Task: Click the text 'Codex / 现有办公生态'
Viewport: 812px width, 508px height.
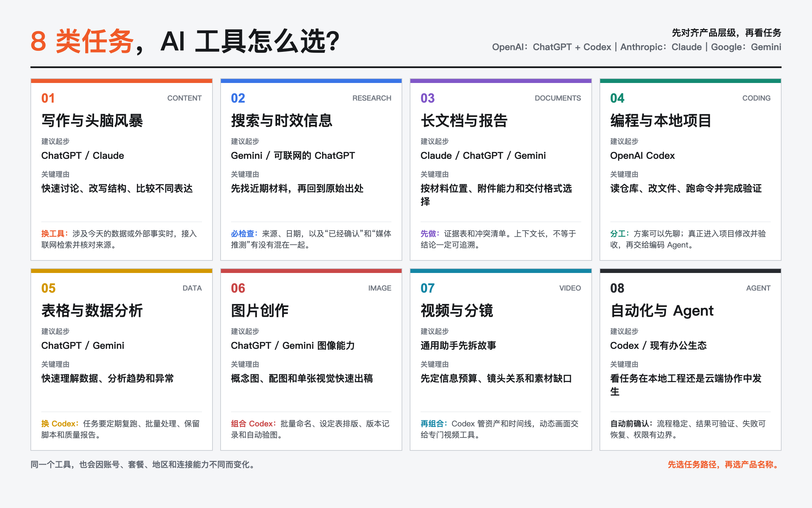Action: click(658, 345)
